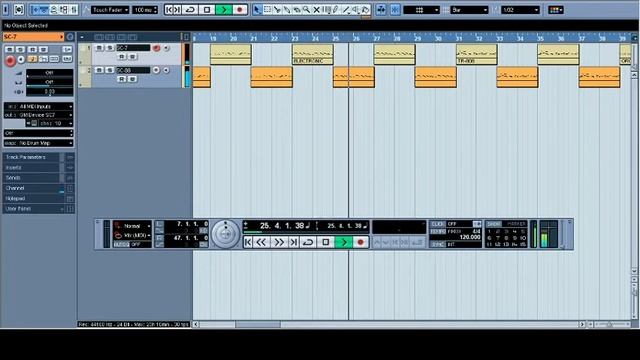
Task: Click the SC-88 track name field
Action: pyautogui.click(x=133, y=70)
